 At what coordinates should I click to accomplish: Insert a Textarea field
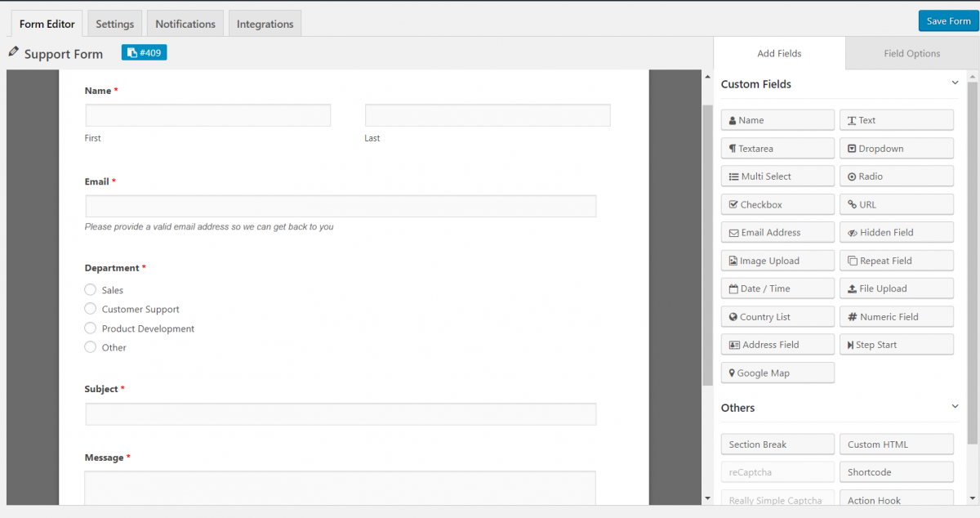point(777,148)
